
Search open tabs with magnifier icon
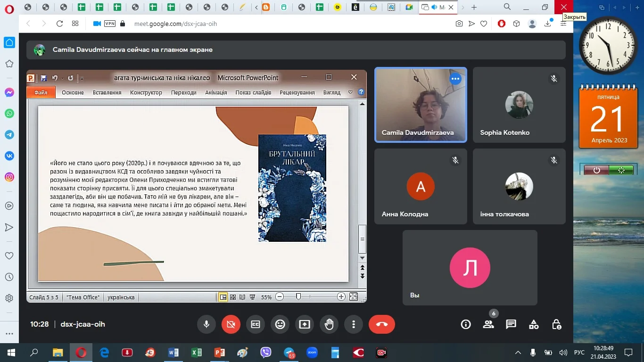point(507,7)
